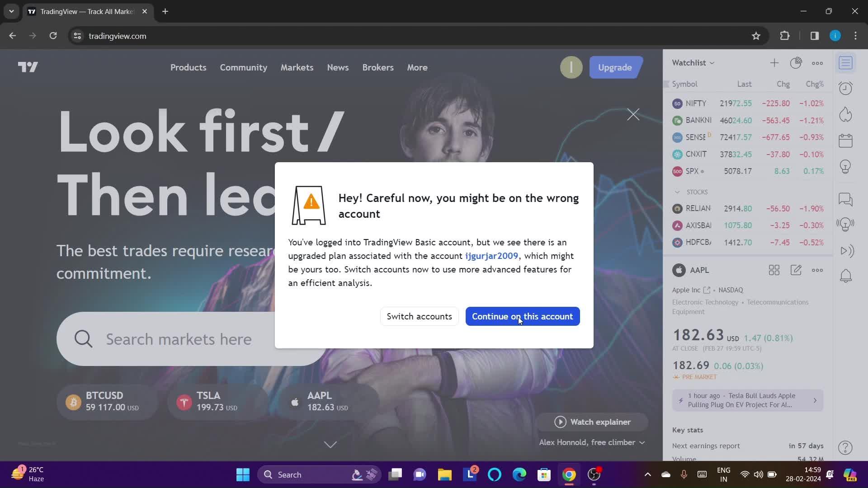Open watchlist more options menu
This screenshot has height=488, width=868.
817,63
